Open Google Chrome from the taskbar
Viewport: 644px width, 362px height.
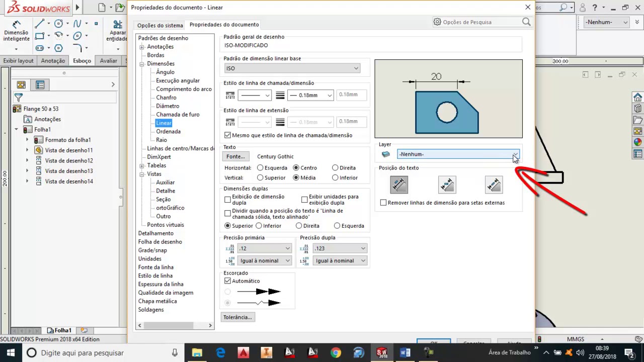(x=336, y=352)
